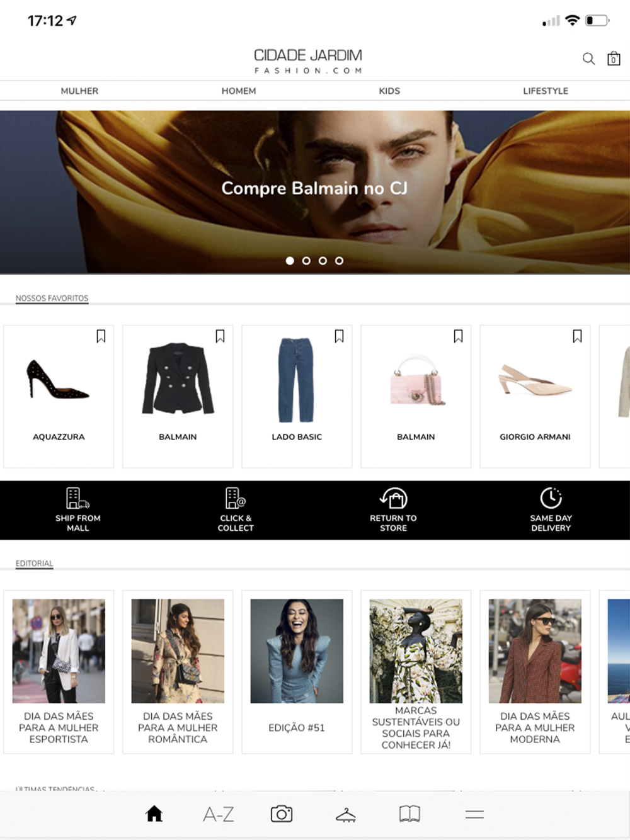Open the Marcas Sustentáveis editorial photo
This screenshot has width=630, height=840.
coord(416,651)
